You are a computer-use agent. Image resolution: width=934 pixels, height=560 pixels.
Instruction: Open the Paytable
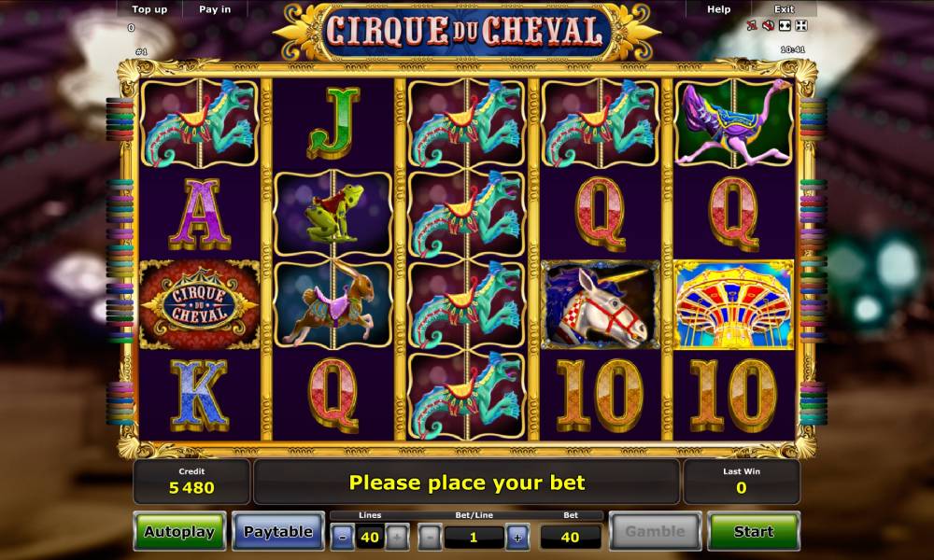277,531
